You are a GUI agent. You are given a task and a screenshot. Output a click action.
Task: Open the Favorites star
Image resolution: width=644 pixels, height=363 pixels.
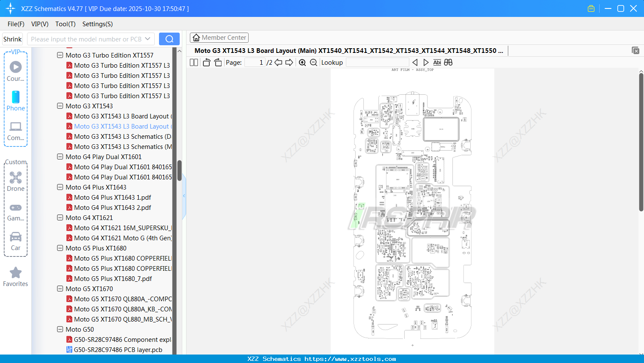15,273
